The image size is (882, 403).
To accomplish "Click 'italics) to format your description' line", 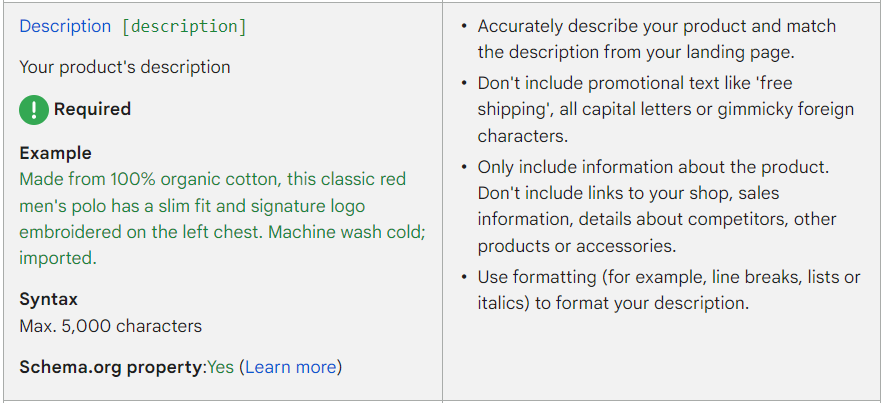I will pyautogui.click(x=613, y=303).
